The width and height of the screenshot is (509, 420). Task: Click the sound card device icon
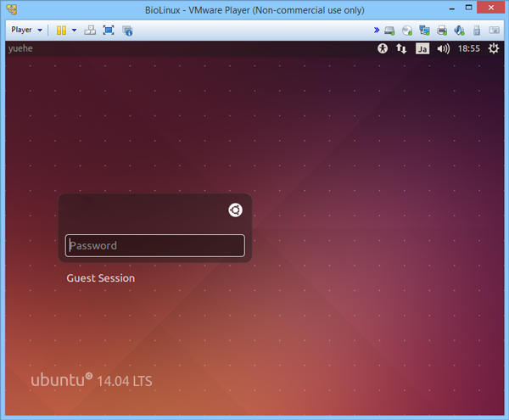[459, 31]
